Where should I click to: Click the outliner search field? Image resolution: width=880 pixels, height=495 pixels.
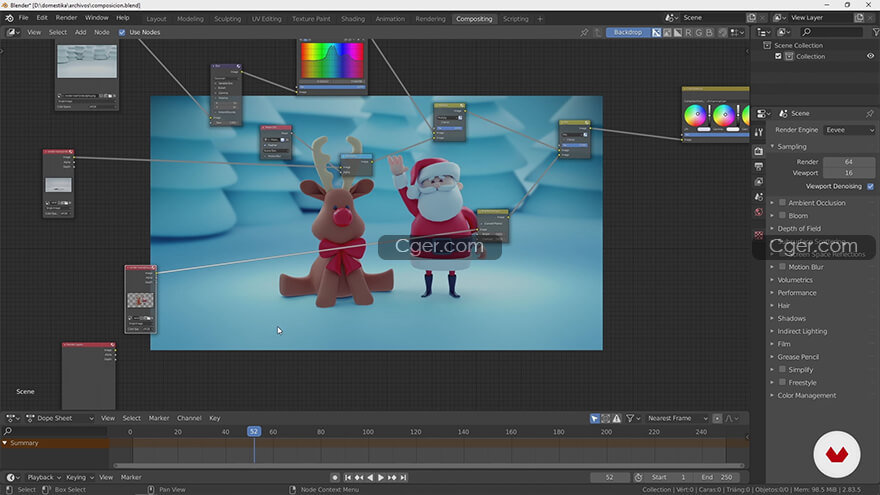click(x=832, y=32)
